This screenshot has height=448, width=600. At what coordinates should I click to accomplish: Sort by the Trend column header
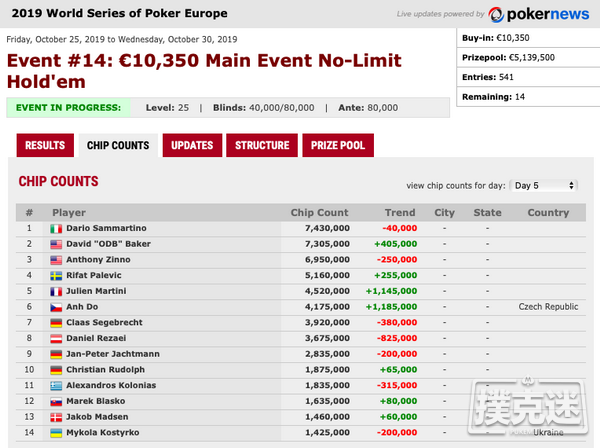[x=399, y=212]
